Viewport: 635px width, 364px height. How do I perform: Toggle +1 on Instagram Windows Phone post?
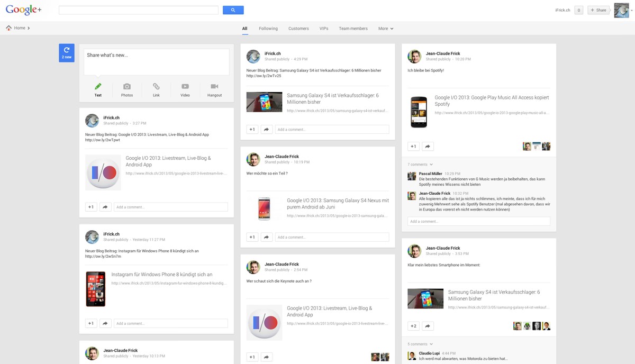tap(91, 323)
